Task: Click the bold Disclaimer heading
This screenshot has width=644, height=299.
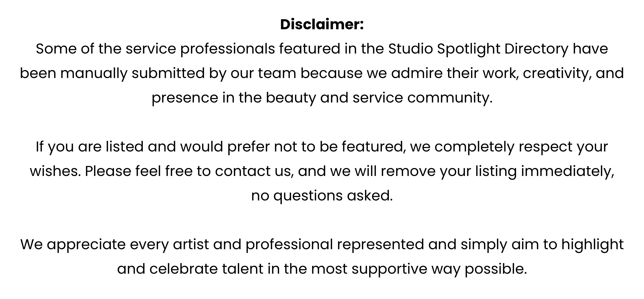Action: (x=322, y=24)
